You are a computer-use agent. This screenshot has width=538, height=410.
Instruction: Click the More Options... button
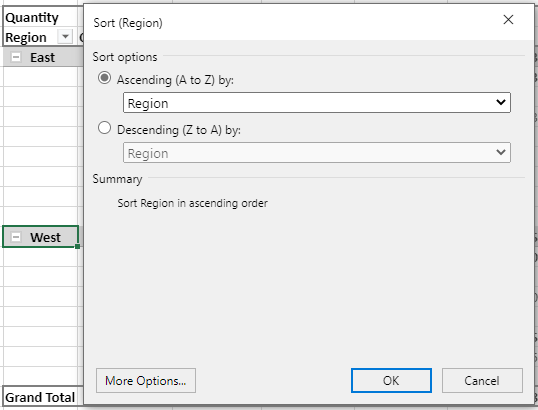[x=146, y=380]
